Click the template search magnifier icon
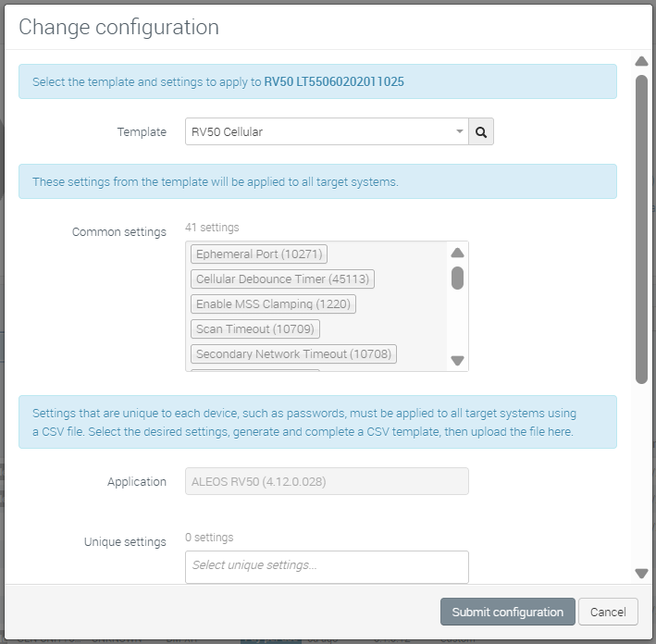The image size is (656, 644). [481, 131]
